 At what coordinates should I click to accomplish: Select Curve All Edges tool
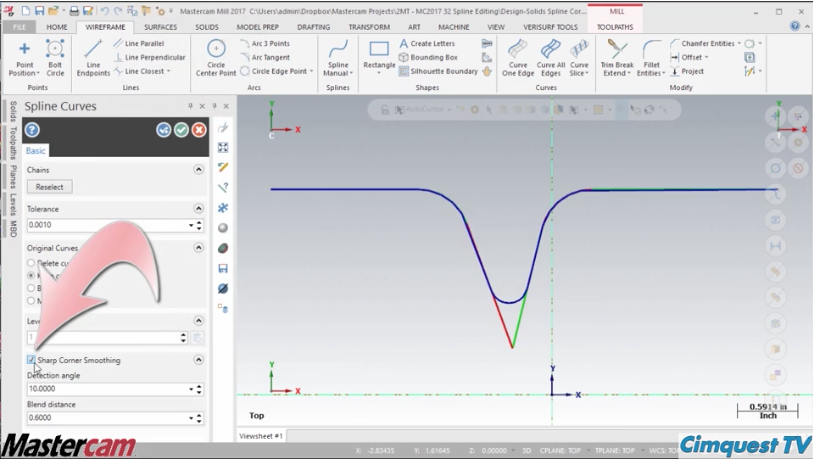[x=551, y=59]
